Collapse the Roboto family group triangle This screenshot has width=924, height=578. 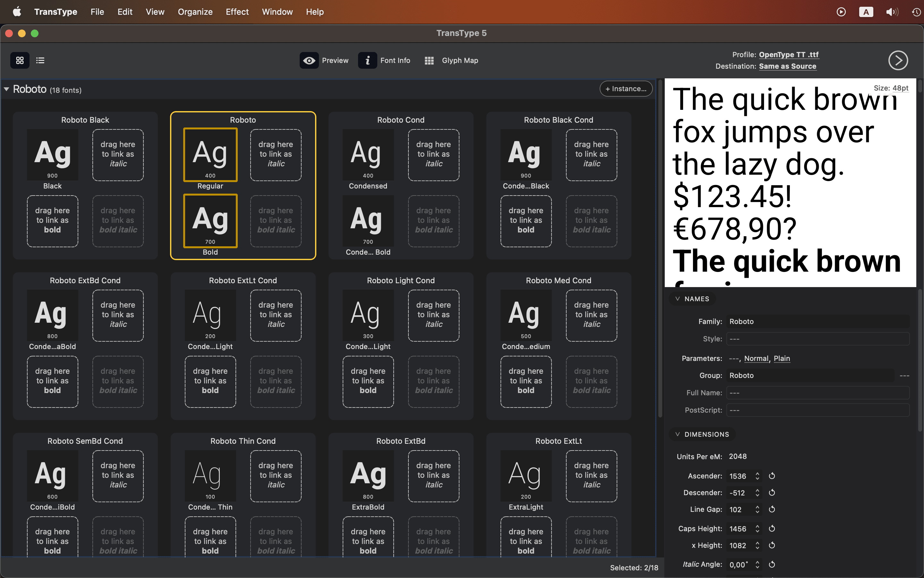[x=6, y=90]
